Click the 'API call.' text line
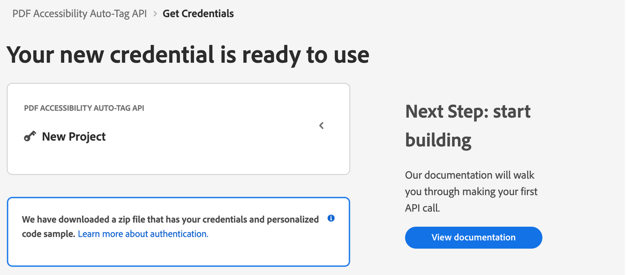Image resolution: width=644 pixels, height=275 pixels. click(x=423, y=208)
